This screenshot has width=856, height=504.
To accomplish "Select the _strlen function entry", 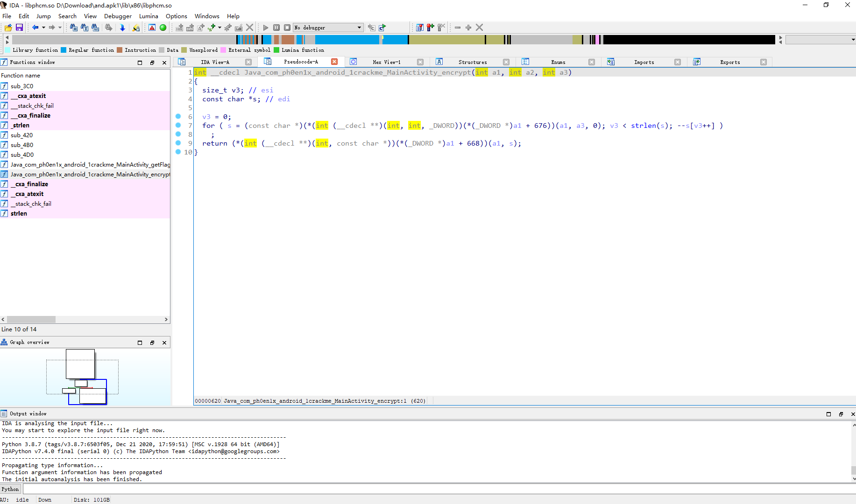I will 85,125.
